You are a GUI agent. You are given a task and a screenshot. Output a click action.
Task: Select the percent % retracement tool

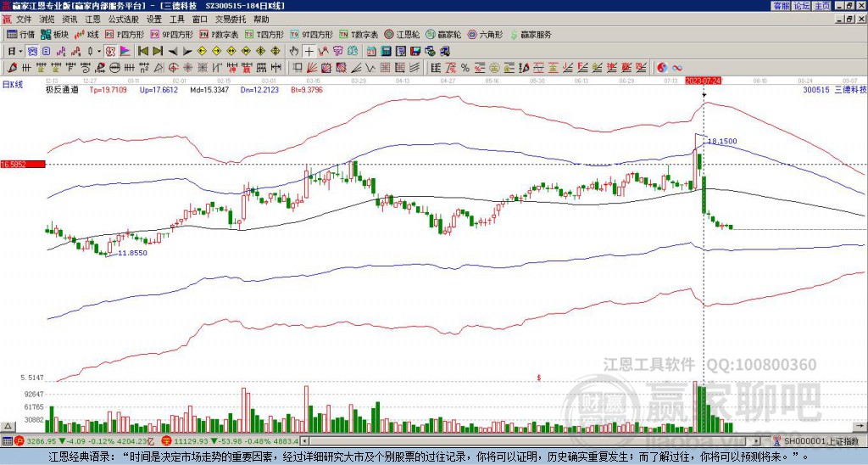click(x=465, y=68)
